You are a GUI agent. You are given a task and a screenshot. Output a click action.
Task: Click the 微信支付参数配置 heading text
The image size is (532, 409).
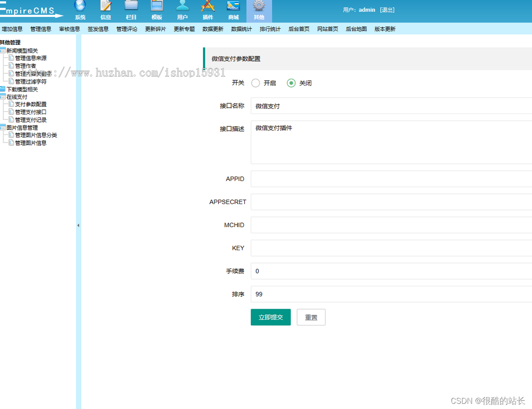pos(236,59)
